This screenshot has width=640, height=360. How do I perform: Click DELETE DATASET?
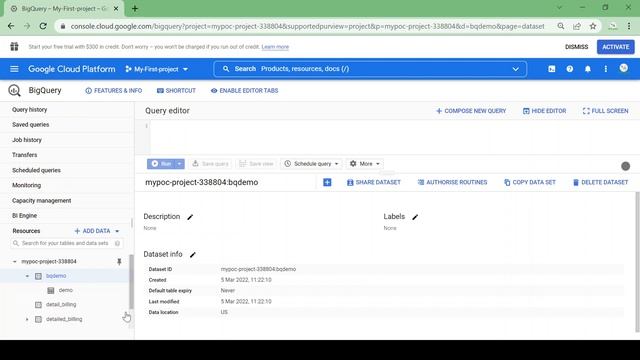(x=600, y=182)
